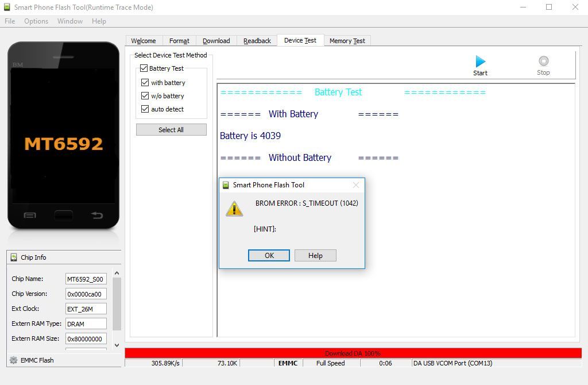Click the 'Without Battery' log heading

[300, 157]
